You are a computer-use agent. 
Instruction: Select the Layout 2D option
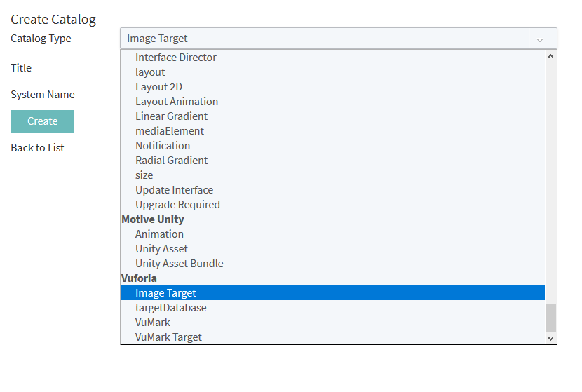(x=158, y=87)
